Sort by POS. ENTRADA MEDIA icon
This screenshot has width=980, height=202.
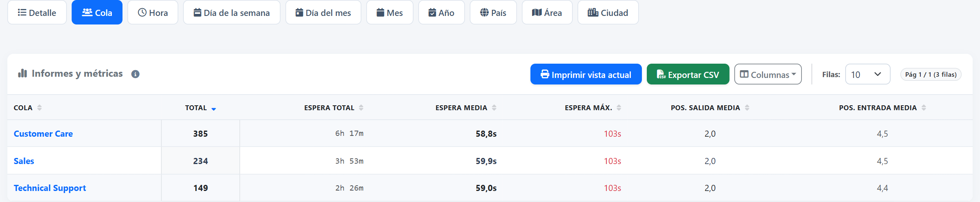point(924,108)
